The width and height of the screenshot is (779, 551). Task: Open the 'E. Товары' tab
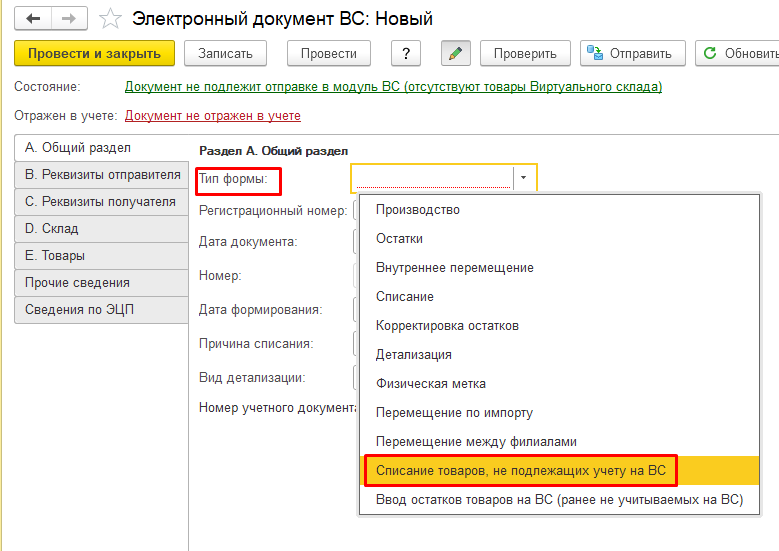pyautogui.click(x=102, y=255)
